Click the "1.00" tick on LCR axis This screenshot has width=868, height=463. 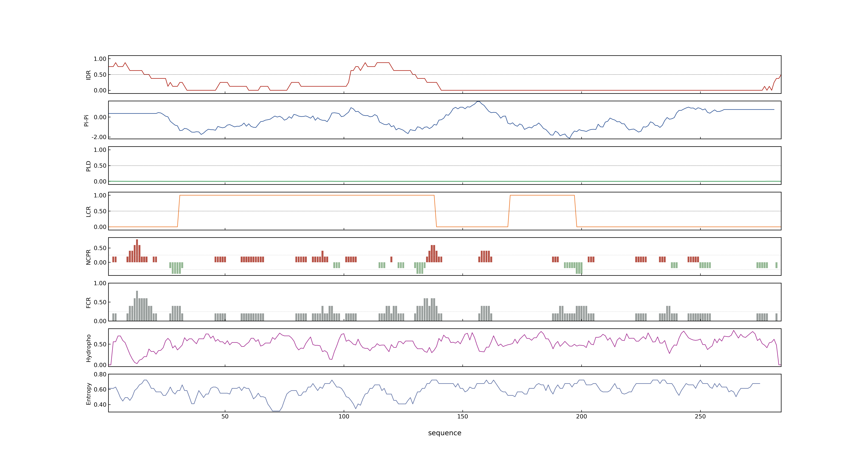100,195
